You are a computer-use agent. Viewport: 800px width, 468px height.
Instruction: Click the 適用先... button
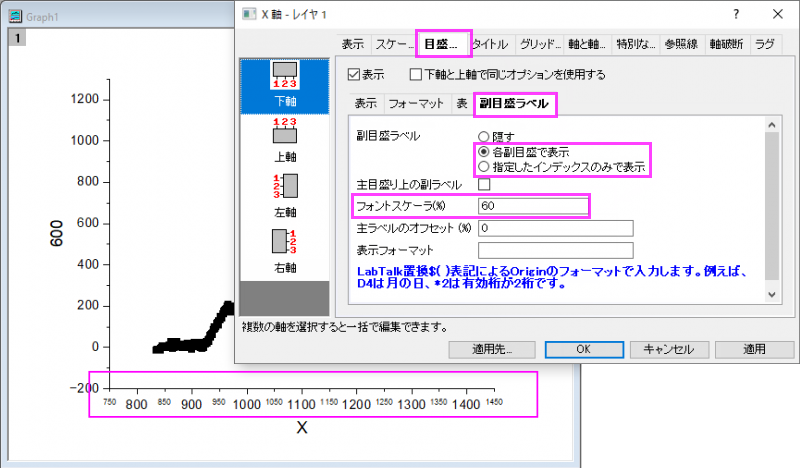492,350
